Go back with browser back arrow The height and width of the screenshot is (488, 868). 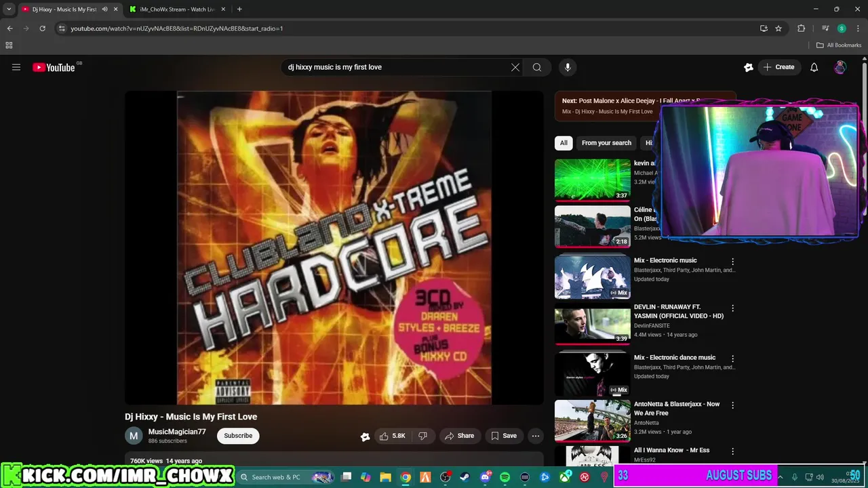pos(9,28)
